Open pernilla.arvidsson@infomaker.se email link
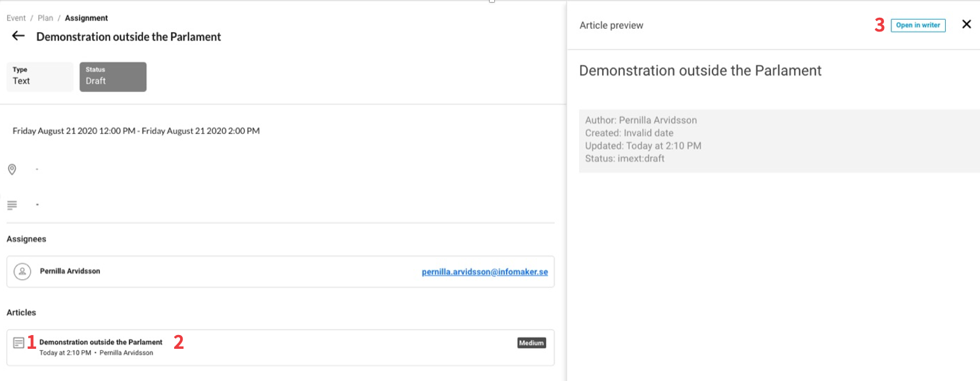Viewport: 980px width, 381px height. pos(484,271)
